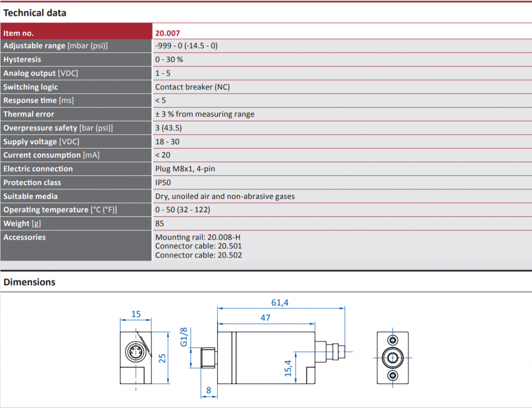
Task: Select the 'Suitable media' label
Action: [x=30, y=196]
